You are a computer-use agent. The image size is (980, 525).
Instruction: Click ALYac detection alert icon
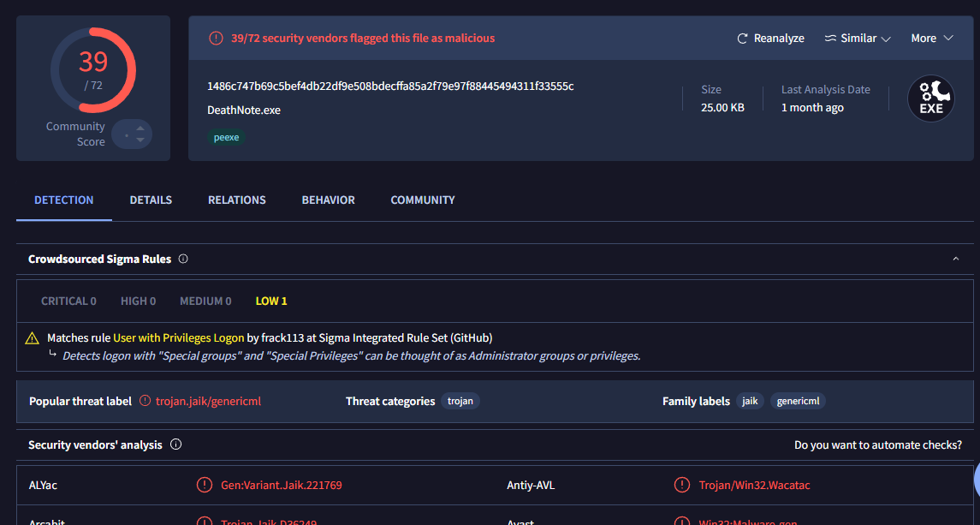[x=205, y=485]
